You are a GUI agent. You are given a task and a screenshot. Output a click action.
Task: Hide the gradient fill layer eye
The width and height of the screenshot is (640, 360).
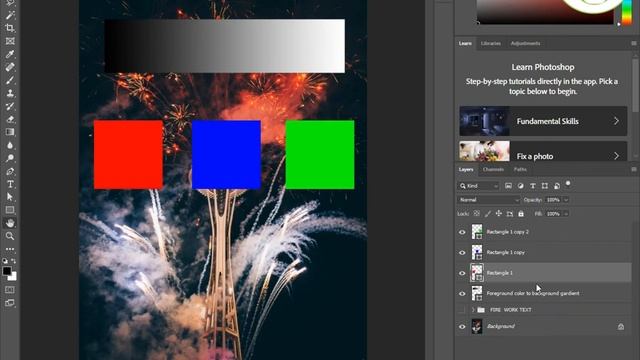click(462, 293)
